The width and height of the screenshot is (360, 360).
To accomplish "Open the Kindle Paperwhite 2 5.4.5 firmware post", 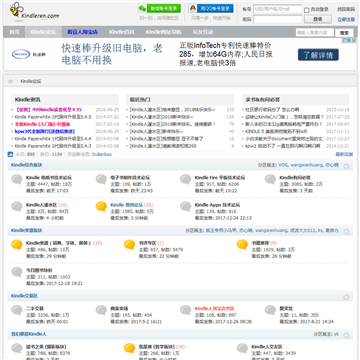I will pyautogui.click(x=53, y=117).
